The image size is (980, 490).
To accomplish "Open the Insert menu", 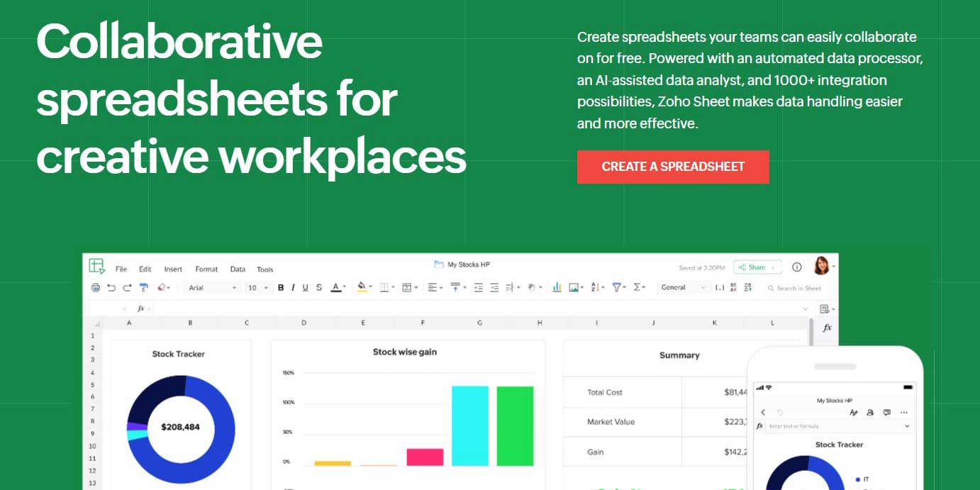I will click(173, 269).
